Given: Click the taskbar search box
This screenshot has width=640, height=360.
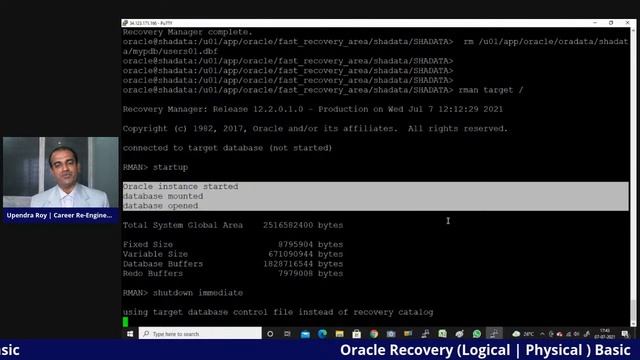Looking at the screenshot, I should [200, 334].
